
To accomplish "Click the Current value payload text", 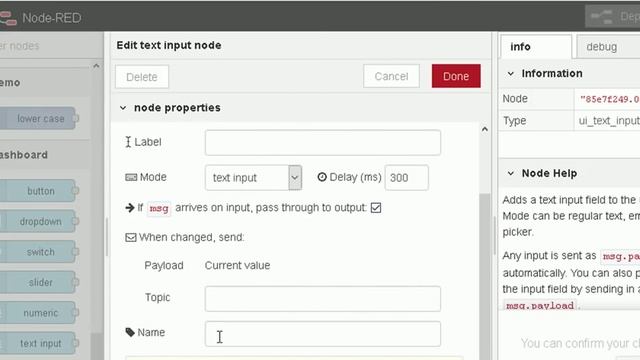I will 237,265.
